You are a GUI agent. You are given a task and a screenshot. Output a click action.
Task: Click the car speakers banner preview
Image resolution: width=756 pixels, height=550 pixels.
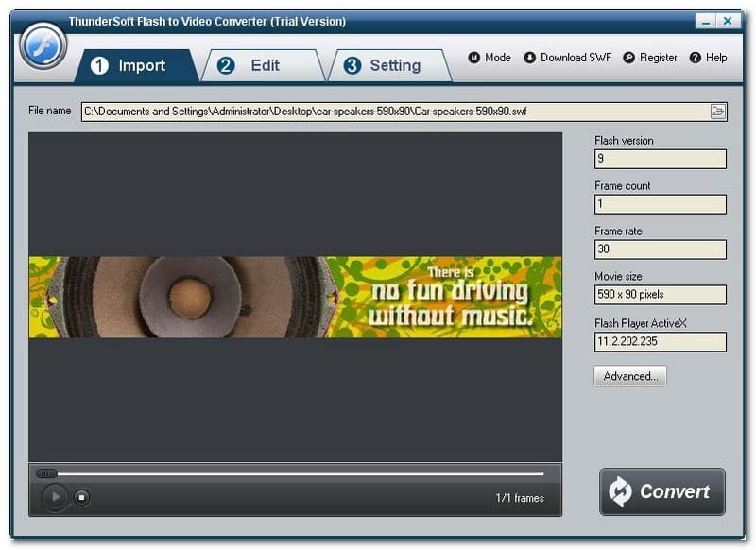point(295,297)
